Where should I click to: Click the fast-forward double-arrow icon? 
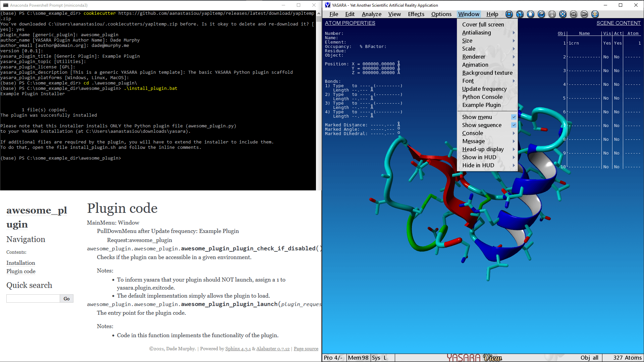[x=584, y=14]
